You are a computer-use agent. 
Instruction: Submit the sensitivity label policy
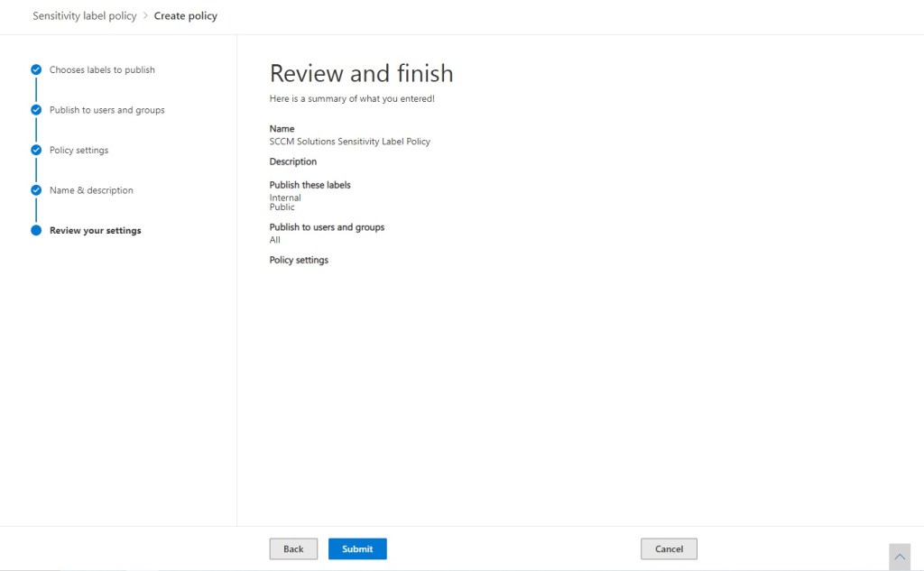click(357, 548)
